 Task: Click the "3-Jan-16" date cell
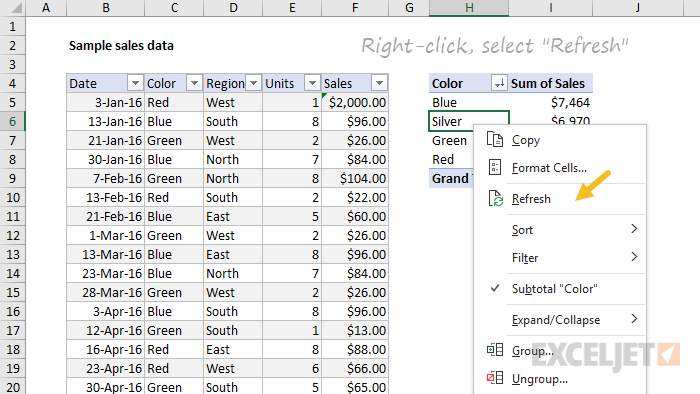(106, 102)
